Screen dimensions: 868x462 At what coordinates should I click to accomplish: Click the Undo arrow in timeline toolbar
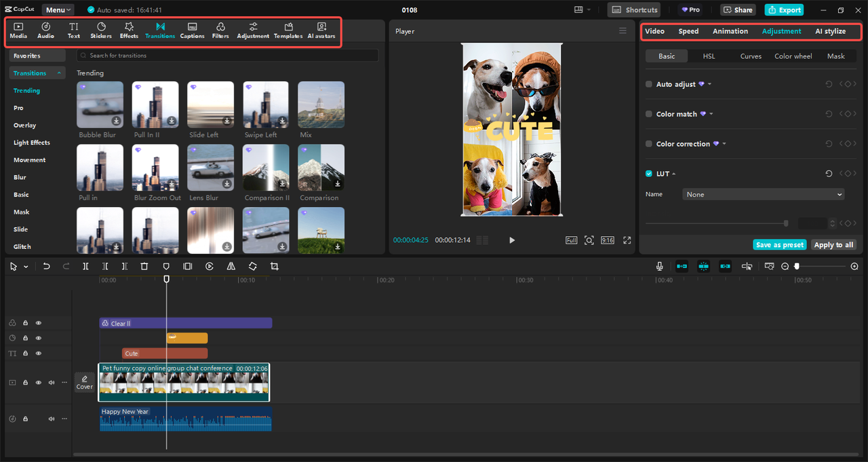pyautogui.click(x=46, y=267)
